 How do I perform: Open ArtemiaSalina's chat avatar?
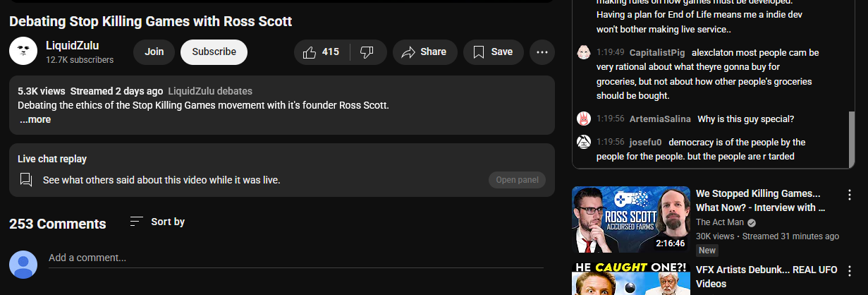coord(584,119)
